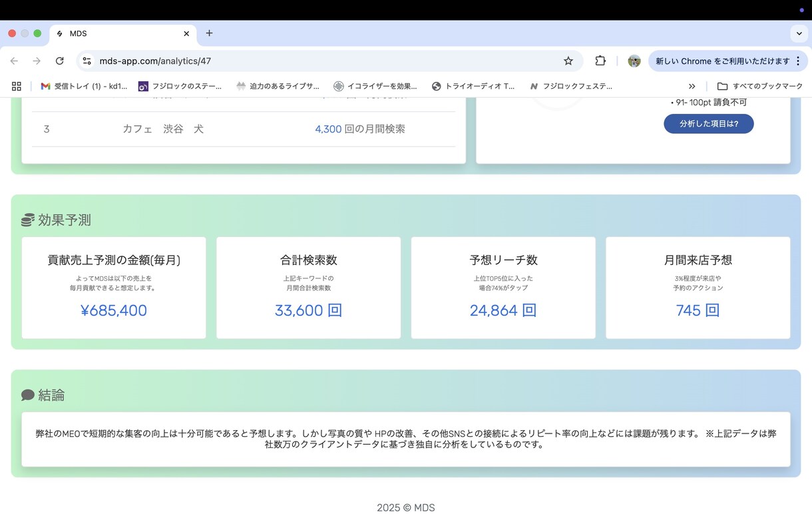Viewport: 812px width, 528px height.
Task: Click the 効果予測 coins icon
Action: (27, 220)
